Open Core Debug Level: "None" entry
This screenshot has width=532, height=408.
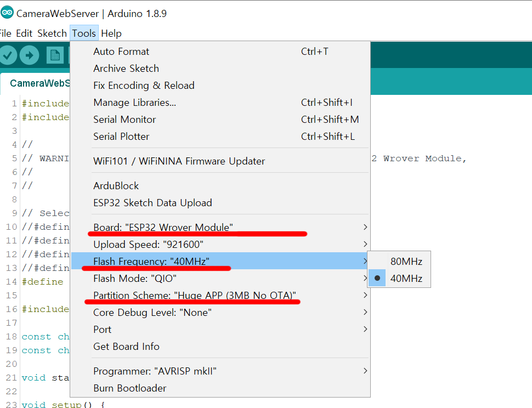(x=220, y=312)
